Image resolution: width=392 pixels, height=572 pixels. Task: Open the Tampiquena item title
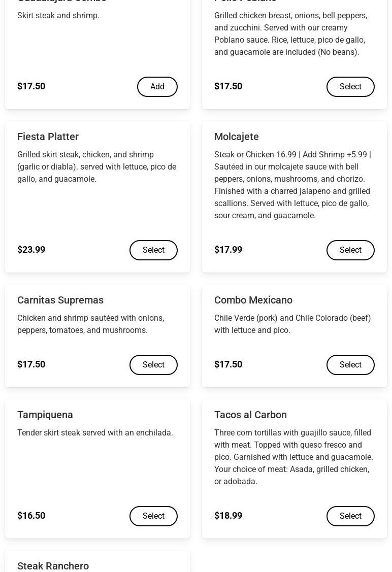click(45, 415)
